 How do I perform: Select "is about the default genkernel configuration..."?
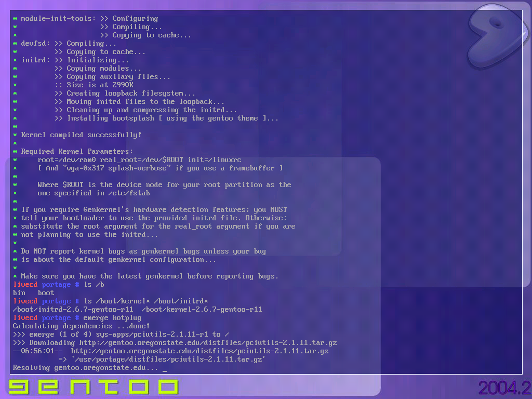(118, 260)
